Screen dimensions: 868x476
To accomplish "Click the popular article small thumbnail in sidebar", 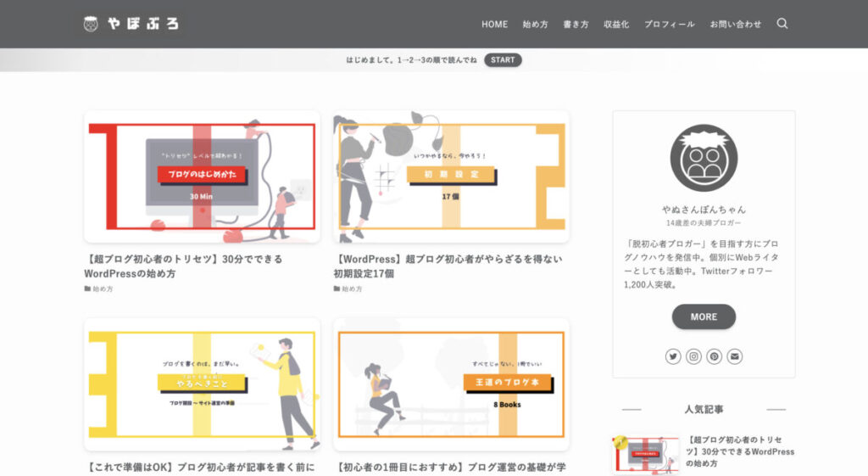I will [x=645, y=455].
